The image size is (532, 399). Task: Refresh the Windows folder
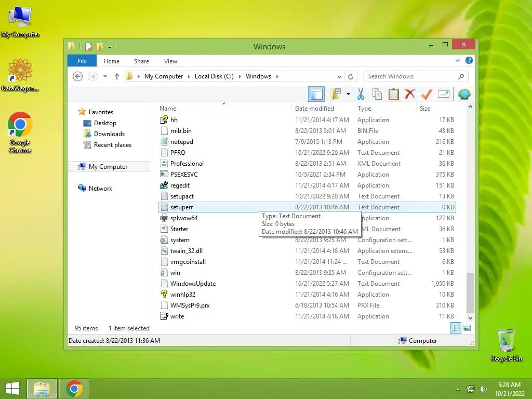351,76
